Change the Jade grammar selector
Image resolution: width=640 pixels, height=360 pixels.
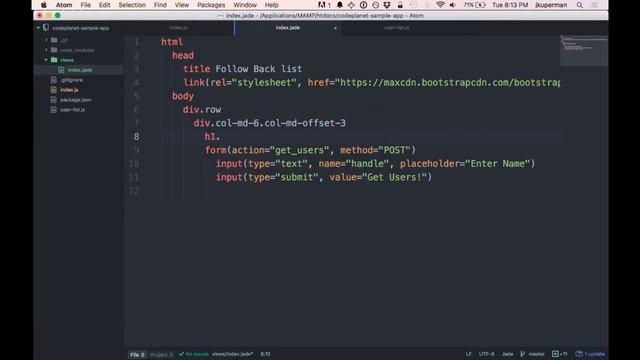pos(507,354)
